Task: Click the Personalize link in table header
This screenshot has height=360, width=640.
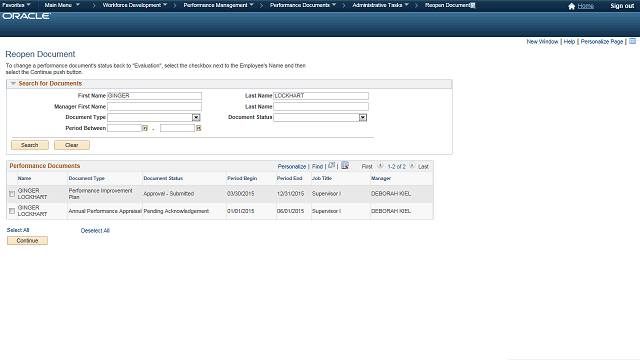Action: (x=292, y=167)
